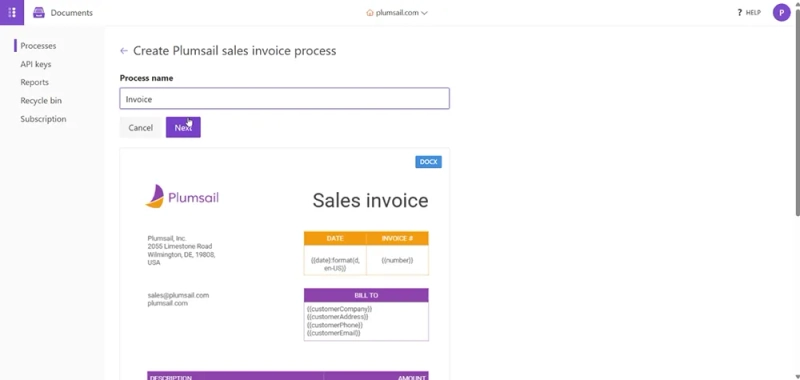Click the Sales invoice heading in preview
800x380 pixels.
tap(370, 200)
